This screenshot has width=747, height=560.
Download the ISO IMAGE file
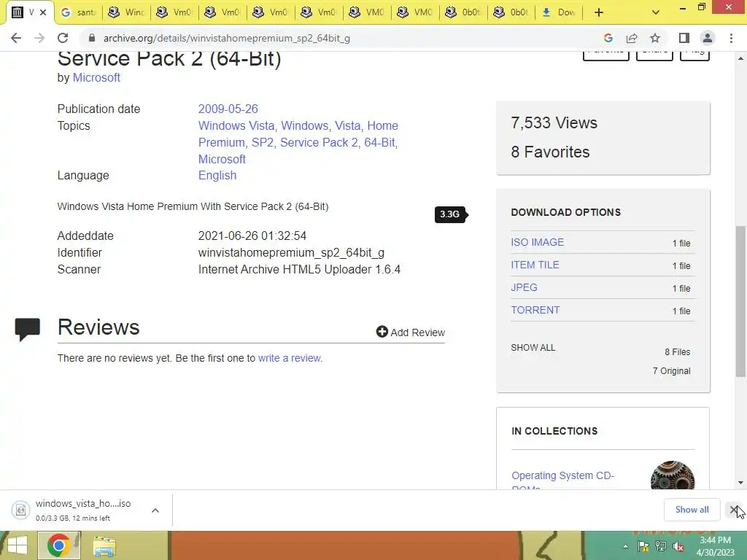pyautogui.click(x=537, y=242)
